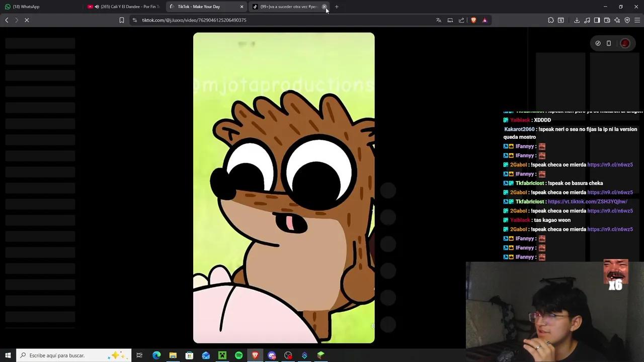This screenshot has height=362, width=644.
Task: Click the 'XDDDD' chat message
Action: 542,120
